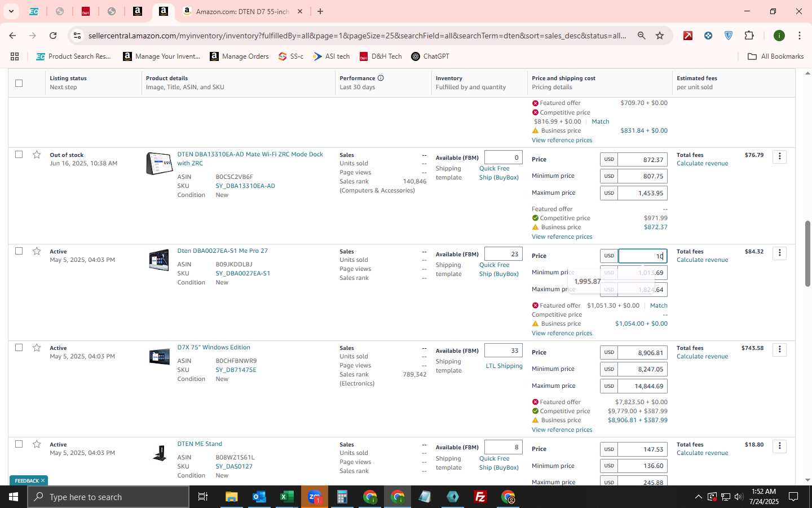
Task: Click Calculate revenue for D7X 75" row
Action: click(702, 356)
